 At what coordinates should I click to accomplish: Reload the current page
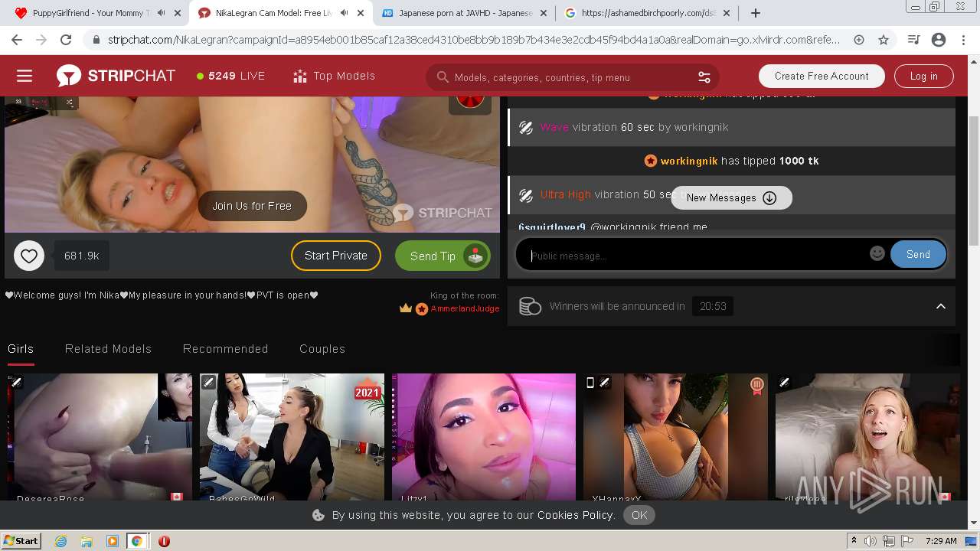point(66,40)
